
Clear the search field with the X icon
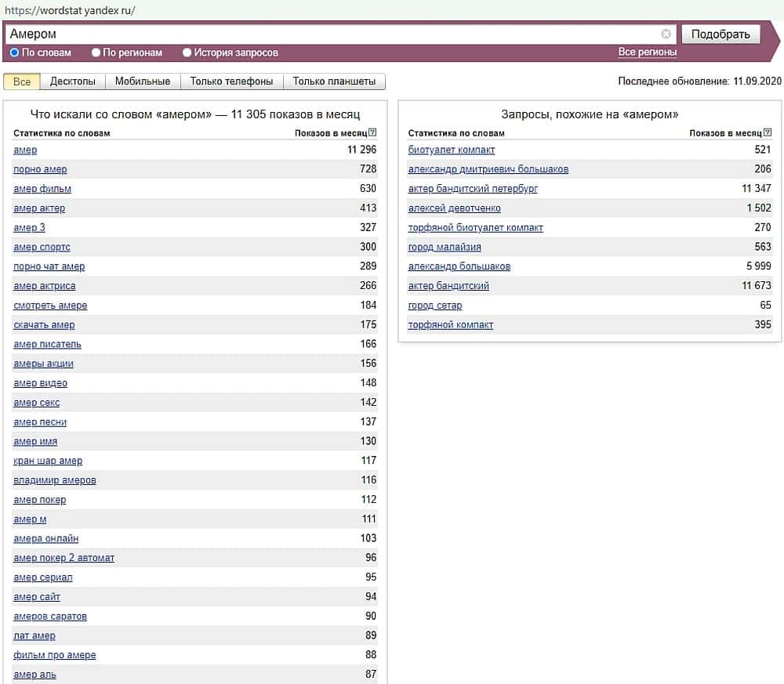tap(666, 34)
